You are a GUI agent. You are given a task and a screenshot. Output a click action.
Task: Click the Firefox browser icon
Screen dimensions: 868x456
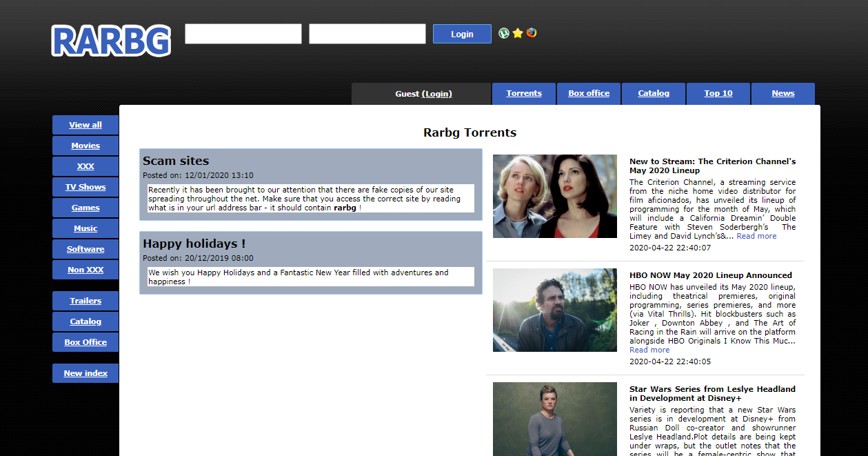[x=532, y=33]
